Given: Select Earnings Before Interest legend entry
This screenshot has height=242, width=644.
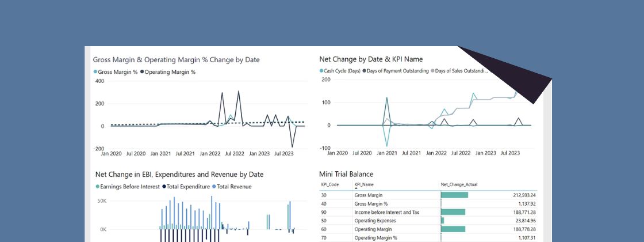Looking at the screenshot, I should pos(127,187).
